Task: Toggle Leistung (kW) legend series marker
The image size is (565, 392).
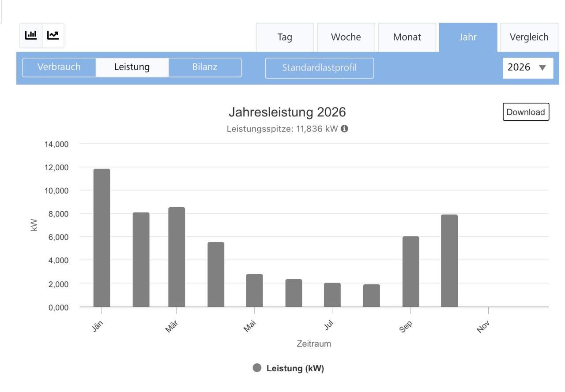Action: coord(257,368)
